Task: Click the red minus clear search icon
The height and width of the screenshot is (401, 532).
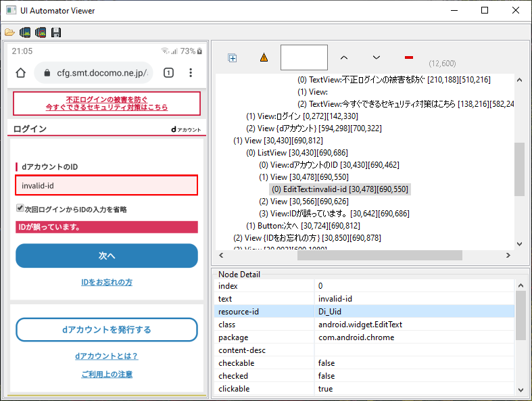Action: (x=409, y=57)
